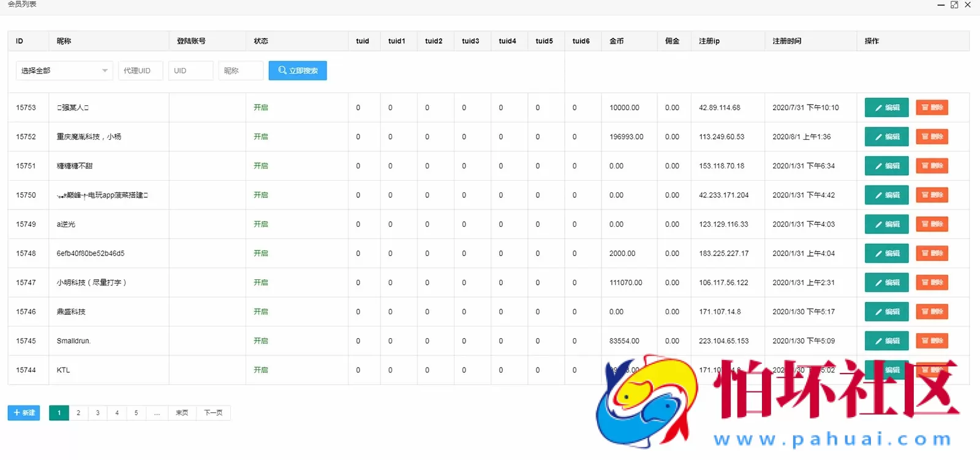Focus the UID search field
The width and height of the screenshot is (980, 460).
click(x=190, y=70)
